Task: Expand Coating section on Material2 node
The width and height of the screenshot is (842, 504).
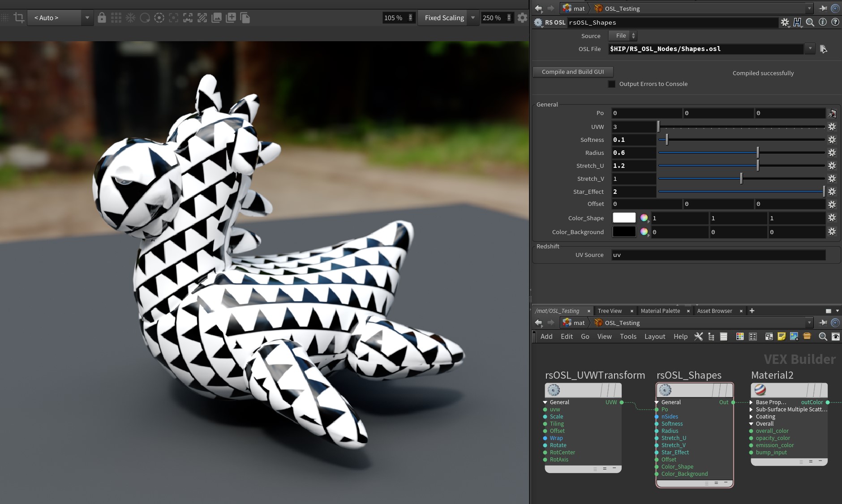Action: point(751,417)
